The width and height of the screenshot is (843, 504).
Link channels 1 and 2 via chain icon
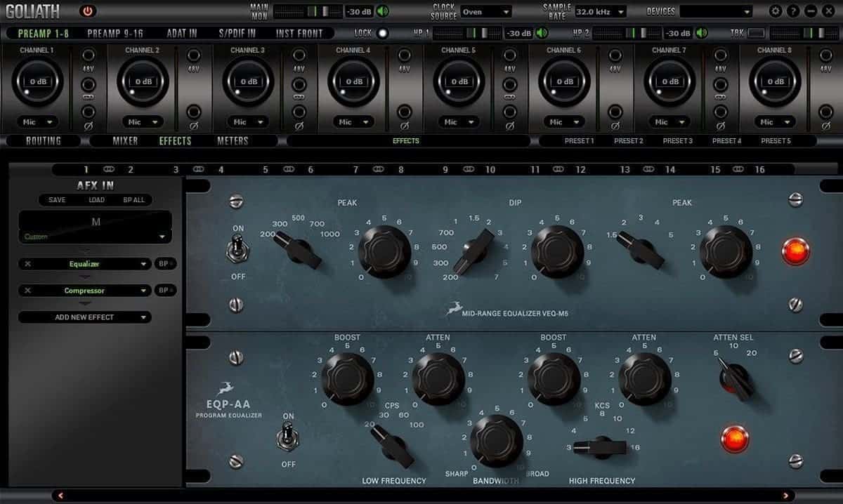pos(108,169)
